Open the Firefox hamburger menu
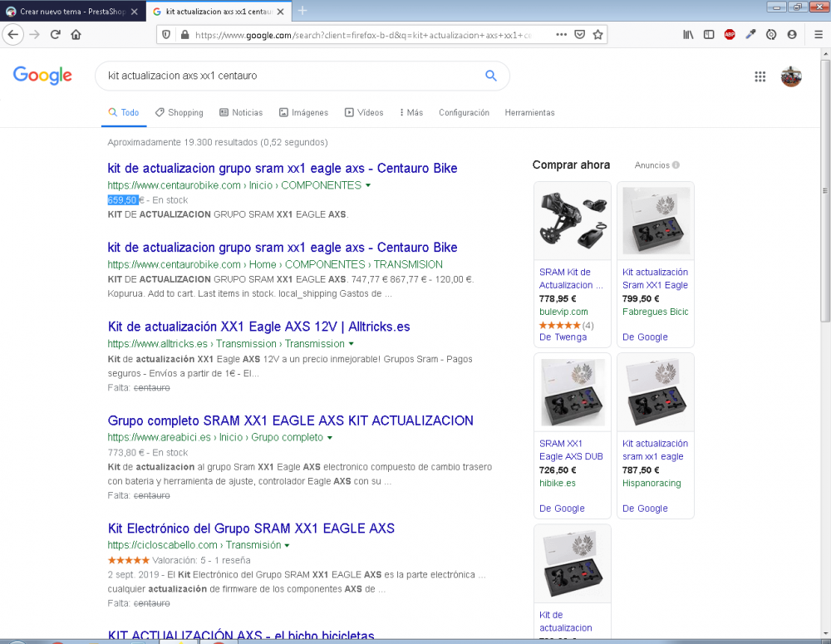Screen dimensions: 831x644 [819, 34]
